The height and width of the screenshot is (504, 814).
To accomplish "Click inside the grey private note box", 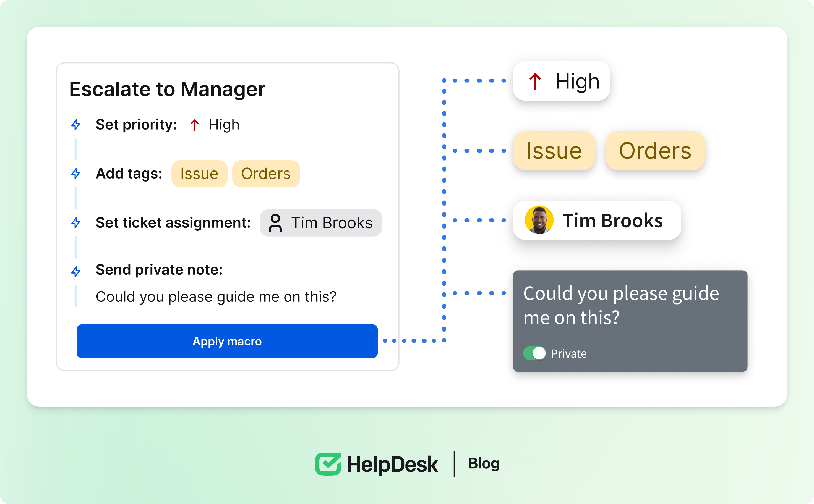I will pyautogui.click(x=630, y=320).
